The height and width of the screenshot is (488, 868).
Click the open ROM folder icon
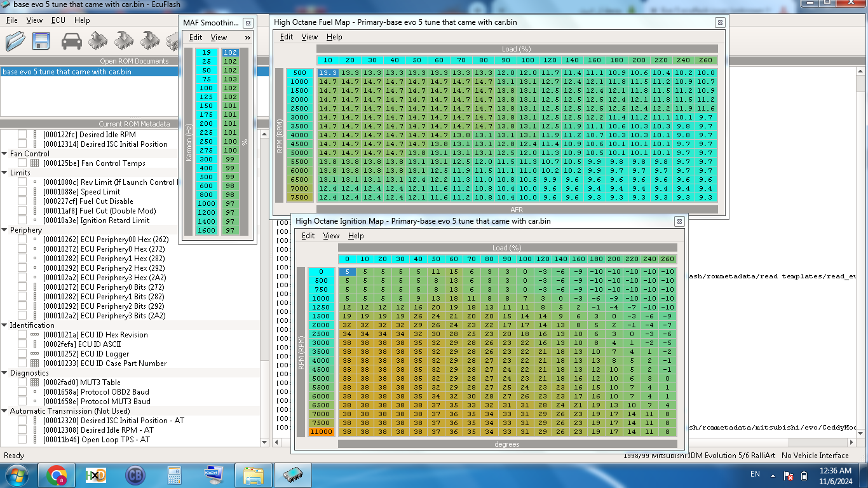(x=15, y=41)
